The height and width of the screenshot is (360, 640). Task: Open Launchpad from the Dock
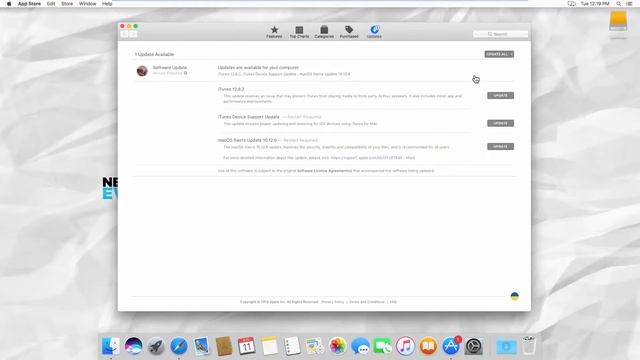pos(156,346)
